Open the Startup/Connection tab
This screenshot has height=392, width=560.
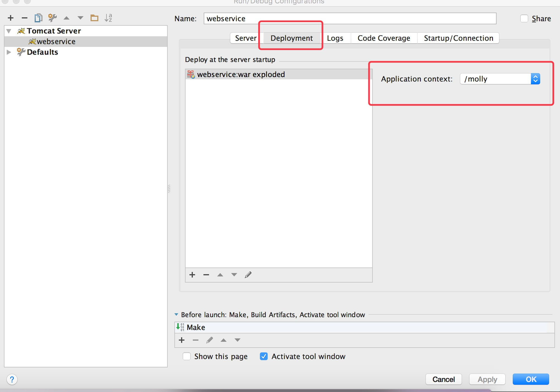click(x=459, y=38)
